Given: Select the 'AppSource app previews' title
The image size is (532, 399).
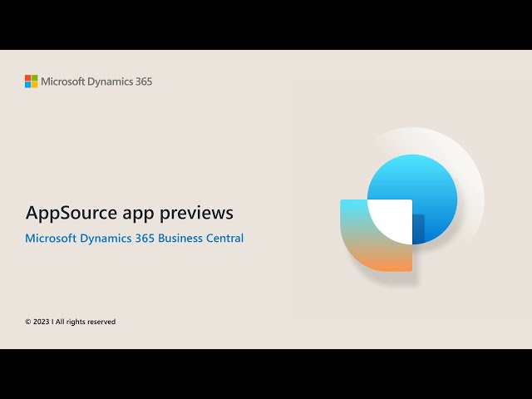Looking at the screenshot, I should (x=130, y=213).
